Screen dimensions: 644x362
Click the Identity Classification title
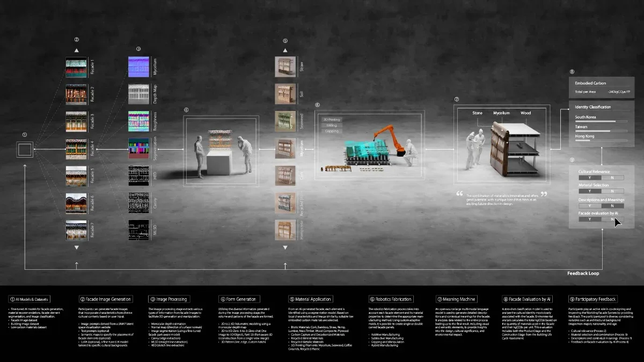(593, 107)
